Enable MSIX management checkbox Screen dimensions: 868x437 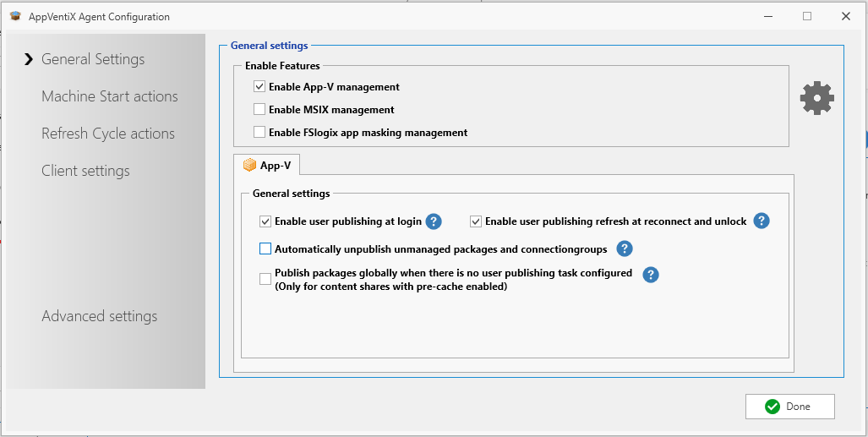tap(259, 110)
